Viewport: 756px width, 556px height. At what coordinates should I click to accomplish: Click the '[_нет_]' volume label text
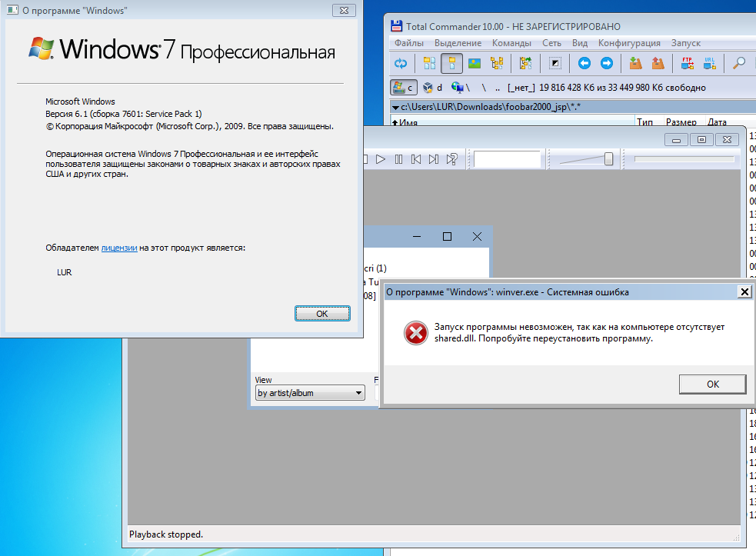tap(521, 87)
